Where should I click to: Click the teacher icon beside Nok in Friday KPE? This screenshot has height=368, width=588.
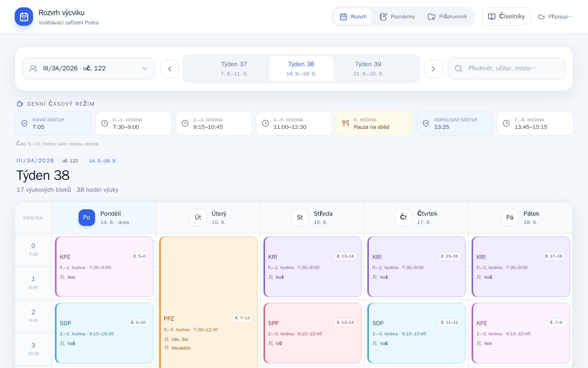(479, 344)
